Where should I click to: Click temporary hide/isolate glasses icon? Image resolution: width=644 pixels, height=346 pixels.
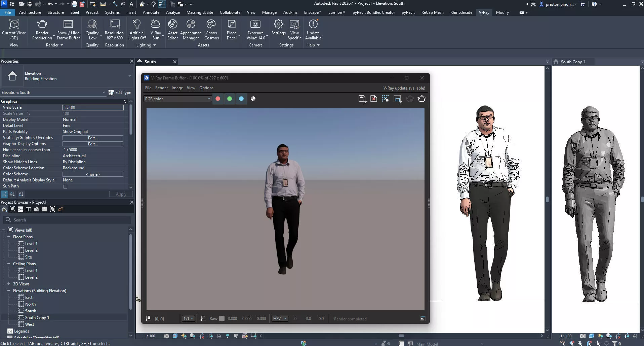[x=219, y=336]
